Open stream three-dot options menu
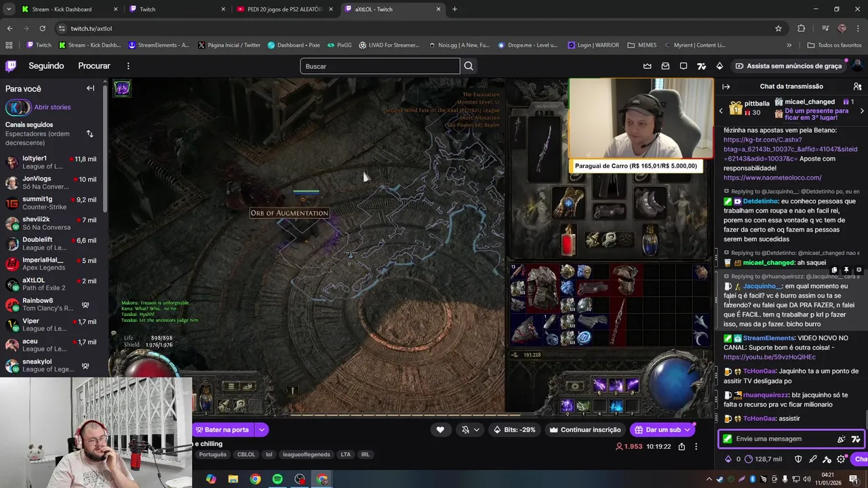The image size is (868, 488). (696, 447)
